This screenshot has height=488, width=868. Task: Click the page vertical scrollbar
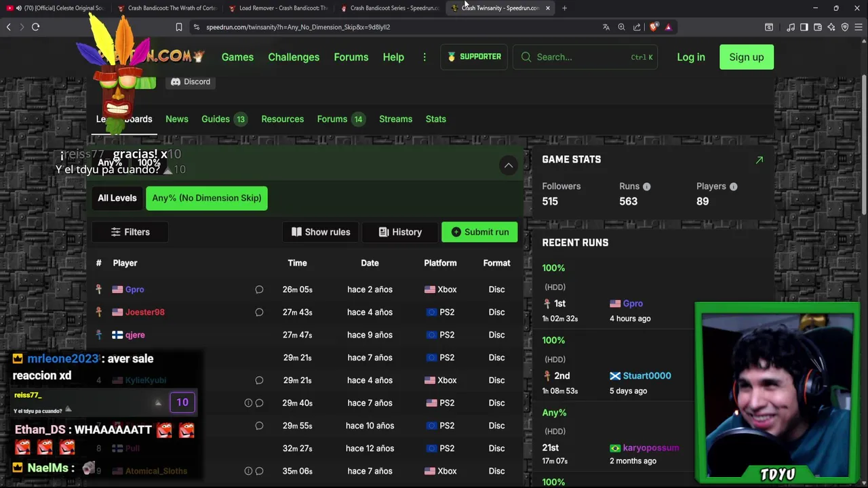864,146
